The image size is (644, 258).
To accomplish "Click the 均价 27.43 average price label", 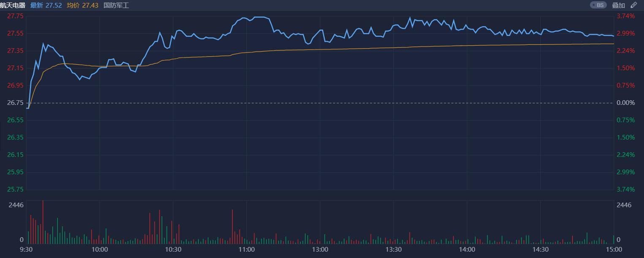I will pyautogui.click(x=82, y=5).
